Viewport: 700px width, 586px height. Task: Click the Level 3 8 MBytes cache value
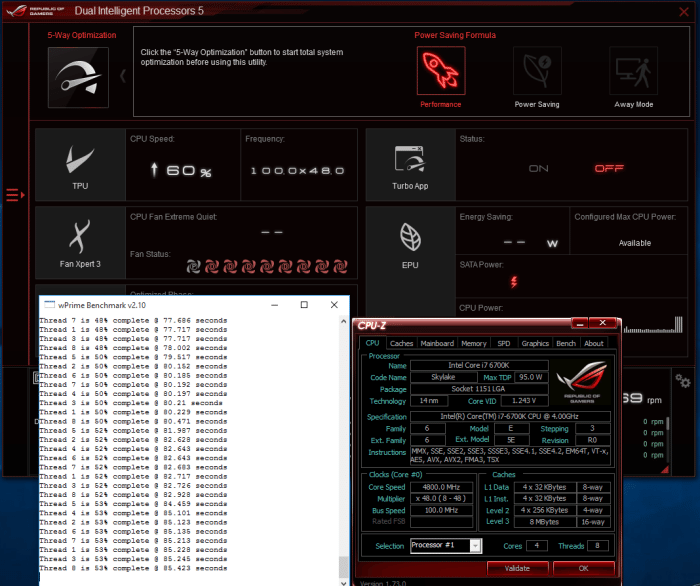545,522
